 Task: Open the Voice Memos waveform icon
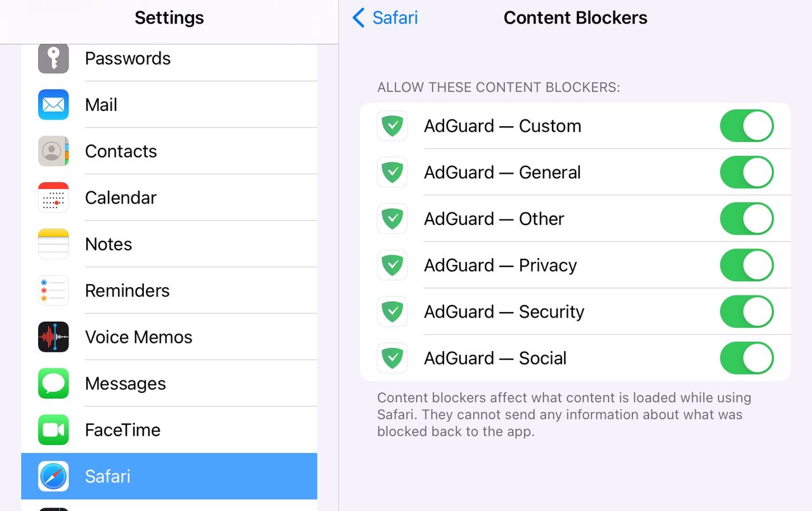tap(53, 337)
